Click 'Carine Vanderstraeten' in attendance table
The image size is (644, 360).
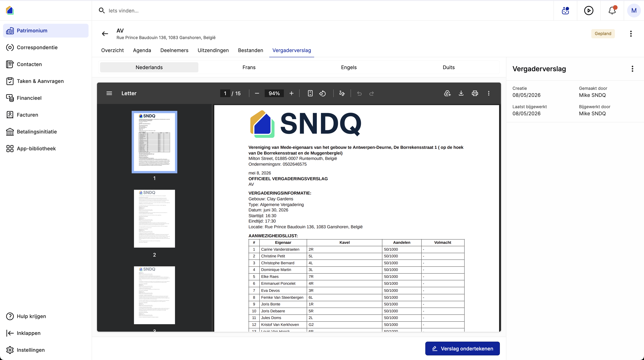pyautogui.click(x=280, y=249)
